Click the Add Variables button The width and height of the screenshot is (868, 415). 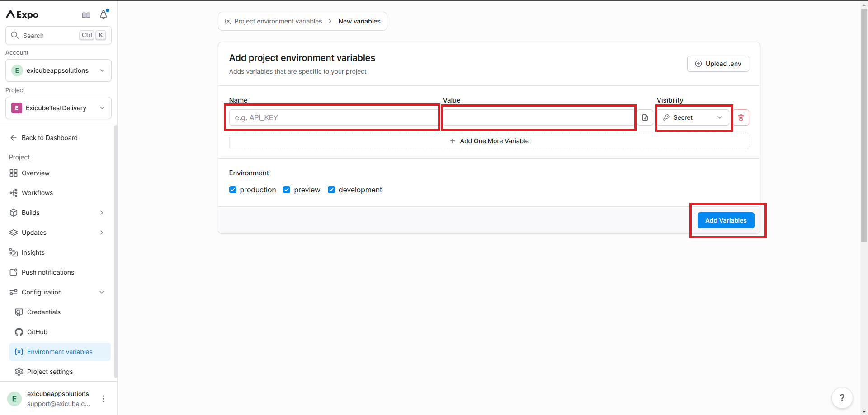pos(726,220)
